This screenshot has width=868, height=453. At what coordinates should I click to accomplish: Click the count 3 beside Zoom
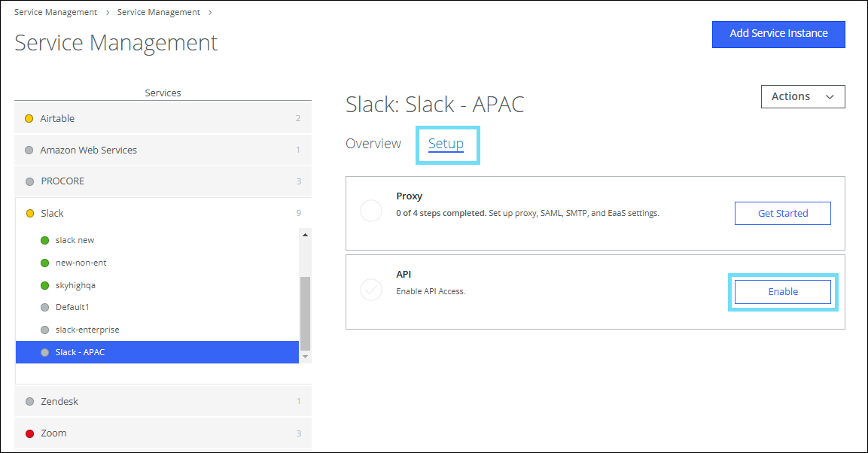(x=299, y=433)
